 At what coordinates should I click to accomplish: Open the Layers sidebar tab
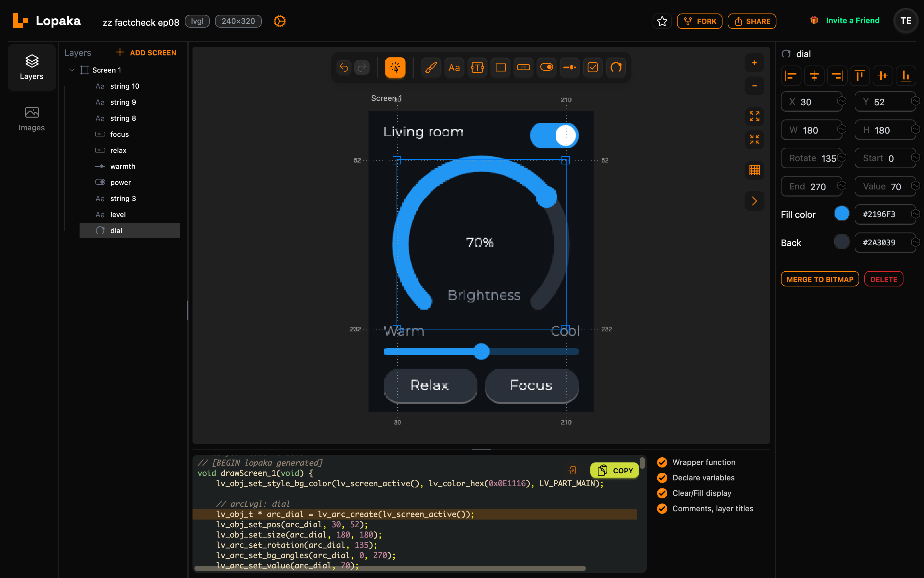tap(32, 67)
